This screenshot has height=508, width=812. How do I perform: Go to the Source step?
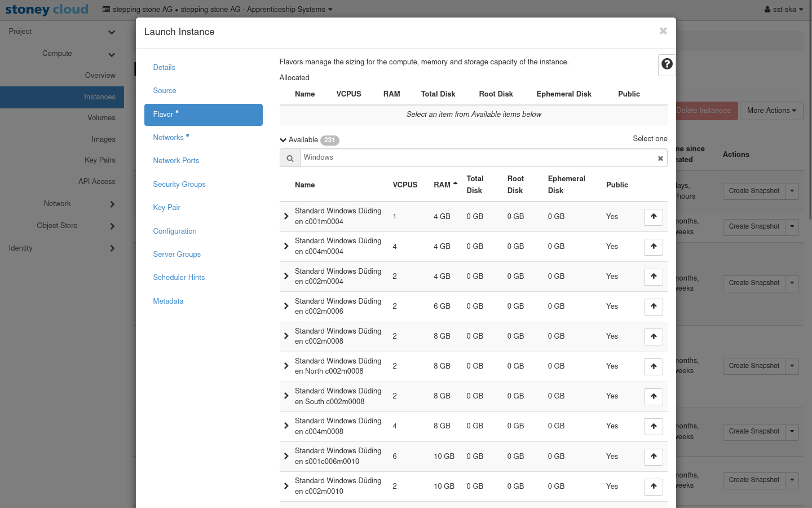tap(165, 91)
